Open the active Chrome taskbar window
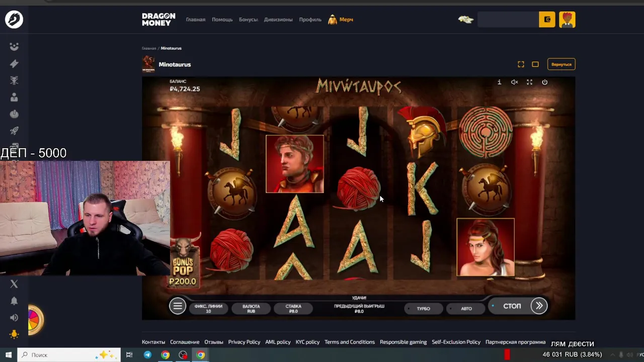Image resolution: width=644 pixels, height=362 pixels. pyautogui.click(x=201, y=355)
